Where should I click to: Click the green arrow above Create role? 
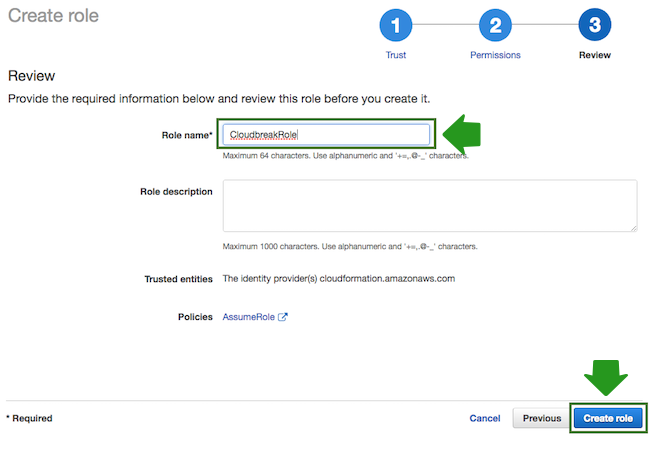(x=606, y=377)
